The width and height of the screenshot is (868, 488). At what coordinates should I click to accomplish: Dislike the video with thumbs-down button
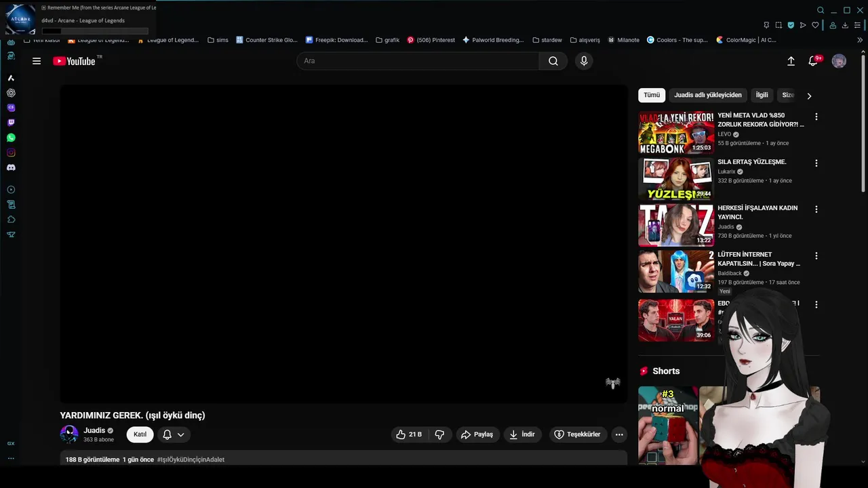pyautogui.click(x=439, y=434)
